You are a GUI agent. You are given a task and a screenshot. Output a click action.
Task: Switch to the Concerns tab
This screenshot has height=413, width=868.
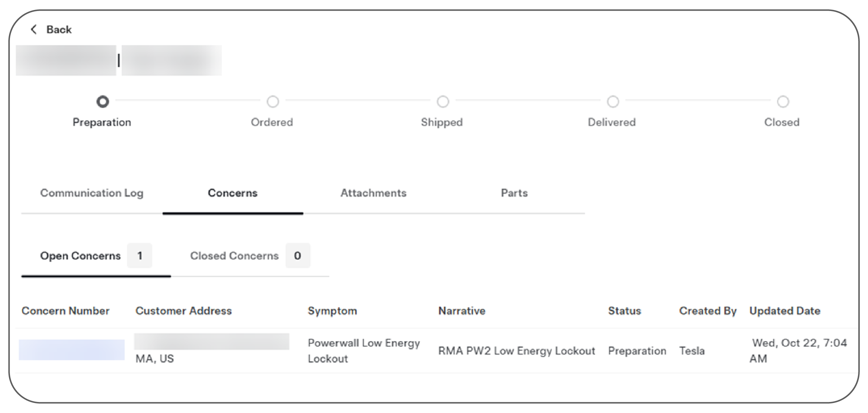pos(233,193)
